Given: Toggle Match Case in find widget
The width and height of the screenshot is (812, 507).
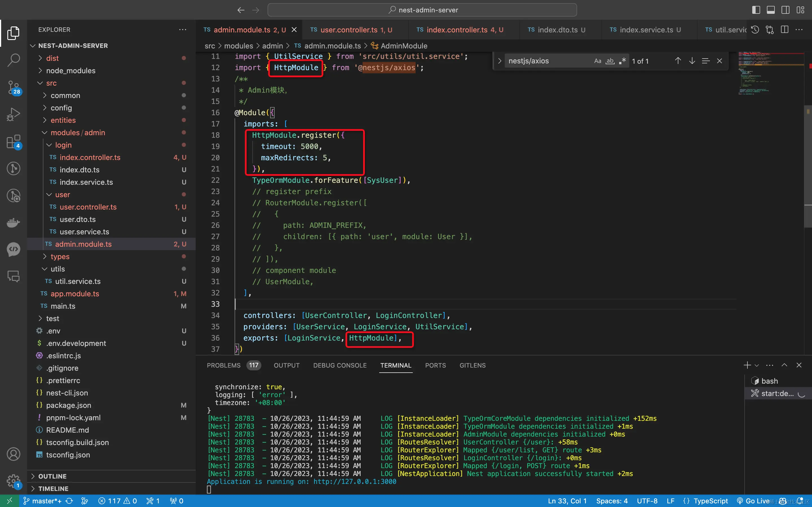Looking at the screenshot, I should coord(598,61).
